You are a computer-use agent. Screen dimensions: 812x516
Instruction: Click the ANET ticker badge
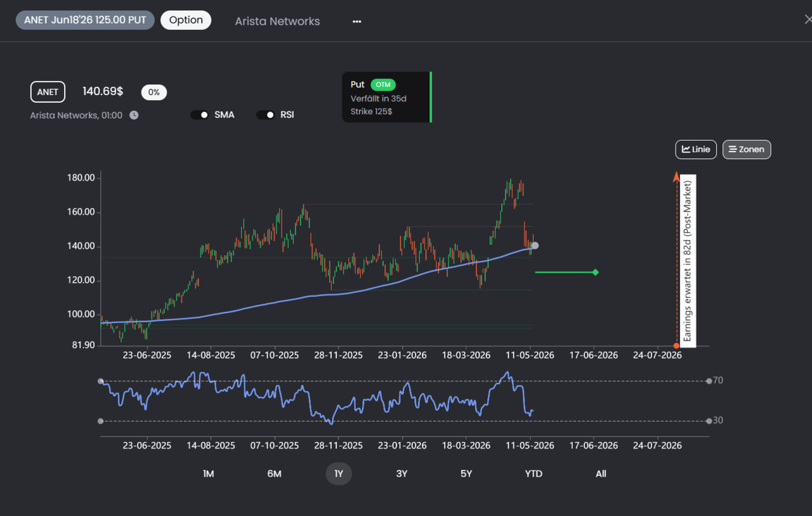48,92
